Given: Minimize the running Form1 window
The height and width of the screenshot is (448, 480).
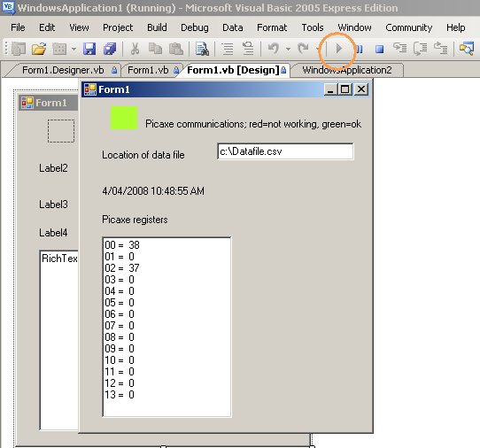Looking at the screenshot, I should click(330, 89).
